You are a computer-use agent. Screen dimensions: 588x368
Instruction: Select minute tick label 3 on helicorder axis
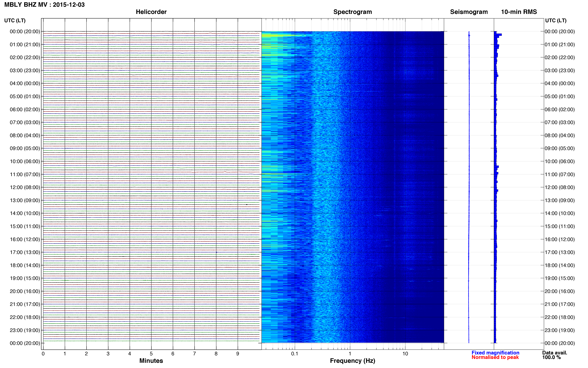pyautogui.click(x=108, y=354)
